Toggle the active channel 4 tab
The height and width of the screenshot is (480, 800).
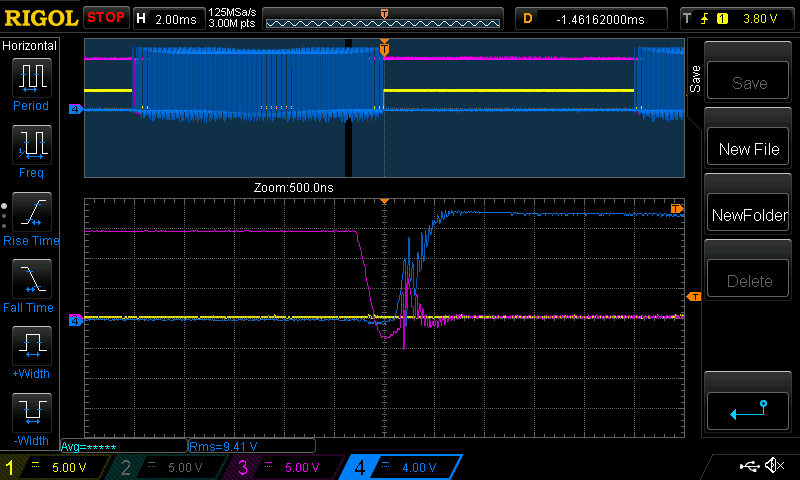click(x=400, y=467)
